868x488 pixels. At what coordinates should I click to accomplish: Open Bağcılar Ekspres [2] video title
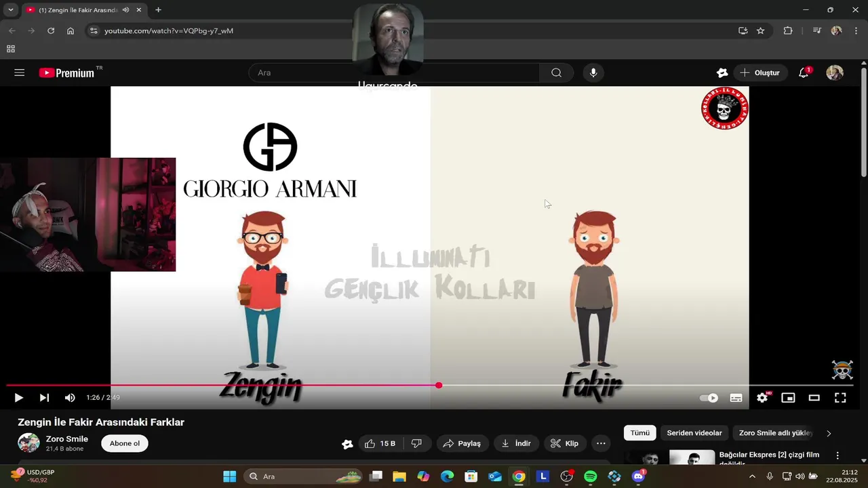769,457
